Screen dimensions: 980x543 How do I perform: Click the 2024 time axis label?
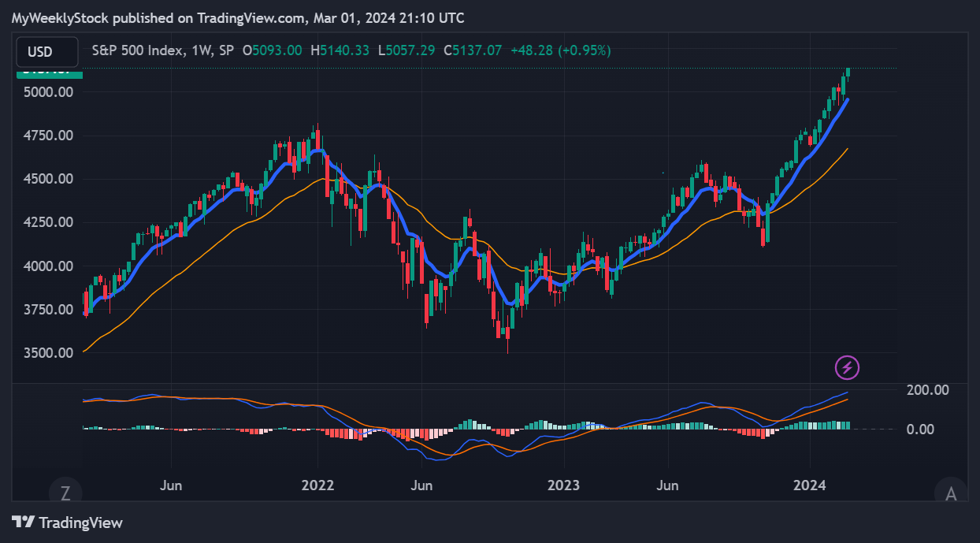coord(810,485)
